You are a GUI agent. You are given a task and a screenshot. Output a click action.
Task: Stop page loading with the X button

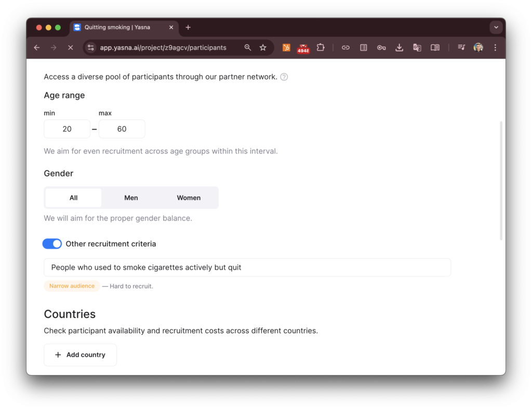click(71, 47)
